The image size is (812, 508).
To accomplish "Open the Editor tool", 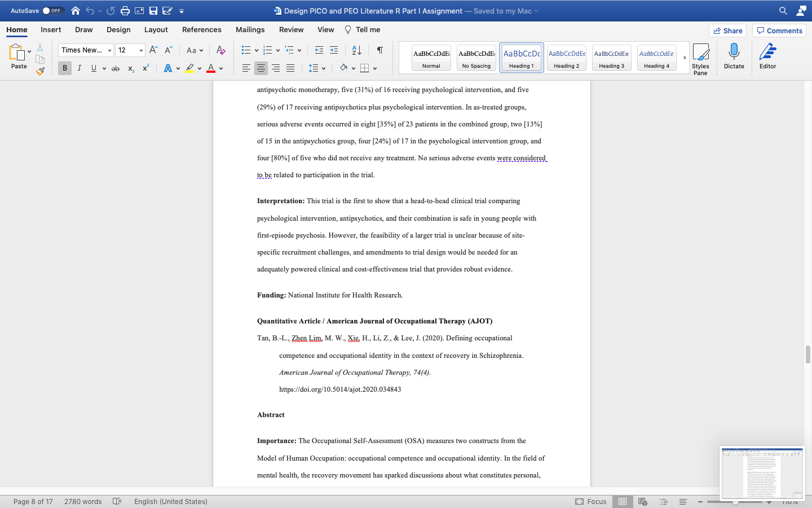I will (x=768, y=56).
